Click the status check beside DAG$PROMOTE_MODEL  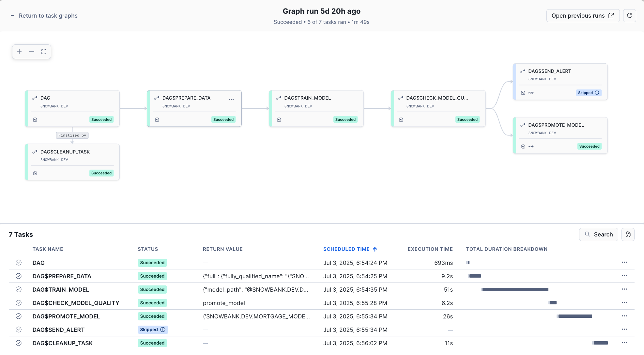tap(19, 316)
